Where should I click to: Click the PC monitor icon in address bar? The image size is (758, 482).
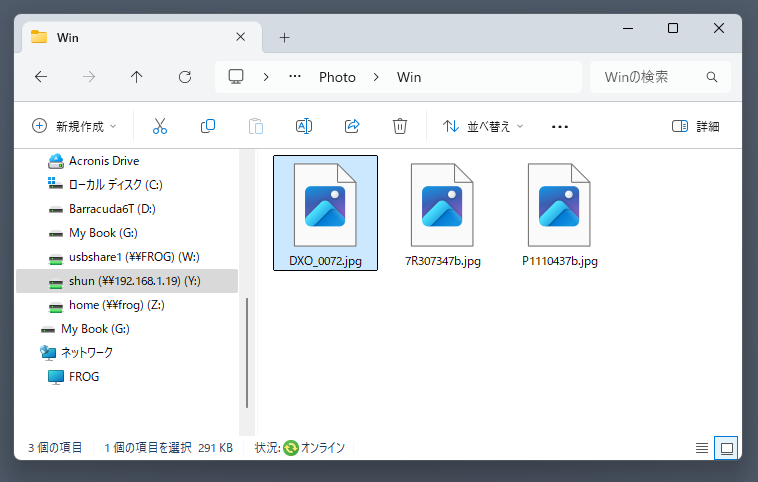click(x=236, y=76)
